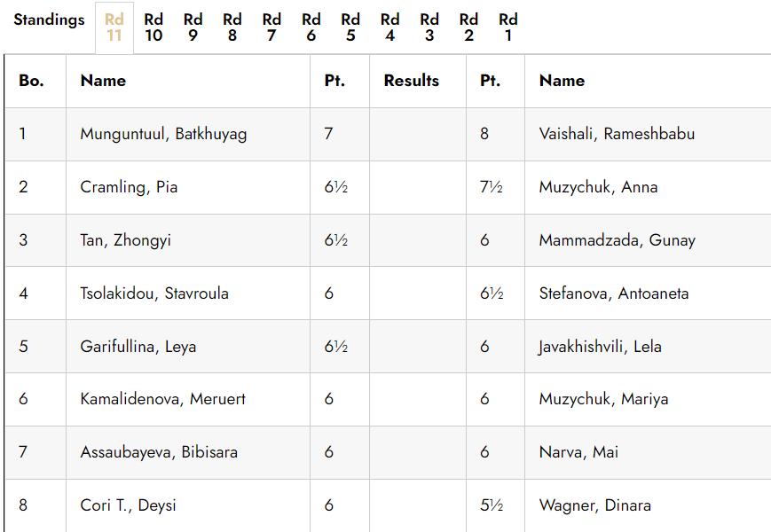
Task: Select the Rd 11 tab
Action: pyautogui.click(x=114, y=27)
